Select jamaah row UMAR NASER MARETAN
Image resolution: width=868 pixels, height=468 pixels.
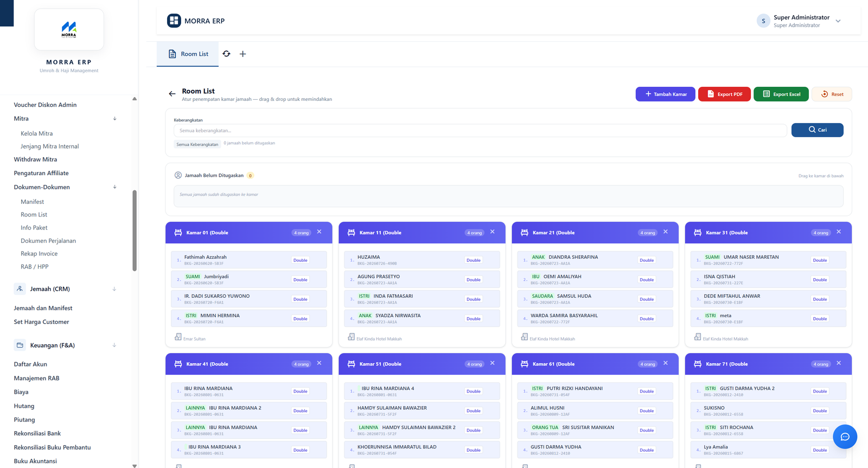click(768, 260)
